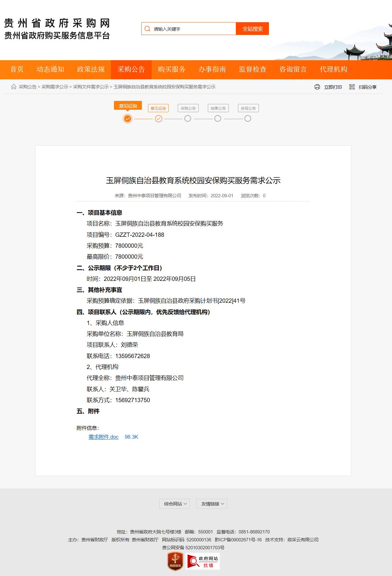Click 采购单位名称: 玉屏侗族自治县教育局 line
Screen dimensions: 392x576
(x=135, y=334)
